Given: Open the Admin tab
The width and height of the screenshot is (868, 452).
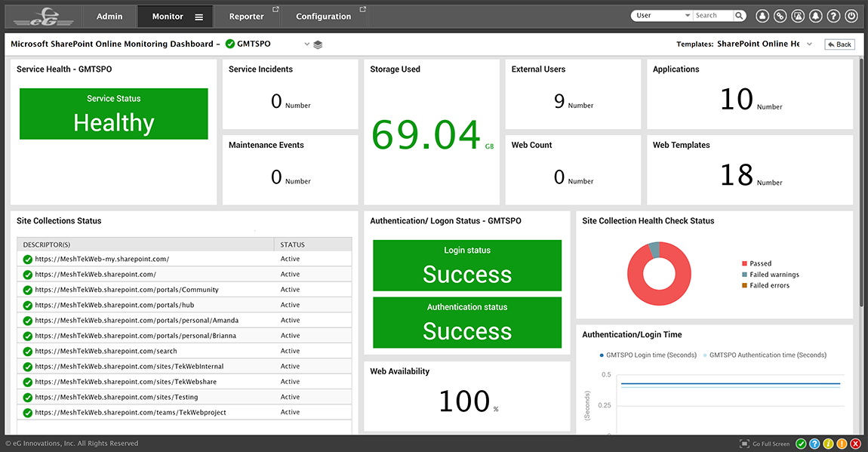Looking at the screenshot, I should 109,17.
